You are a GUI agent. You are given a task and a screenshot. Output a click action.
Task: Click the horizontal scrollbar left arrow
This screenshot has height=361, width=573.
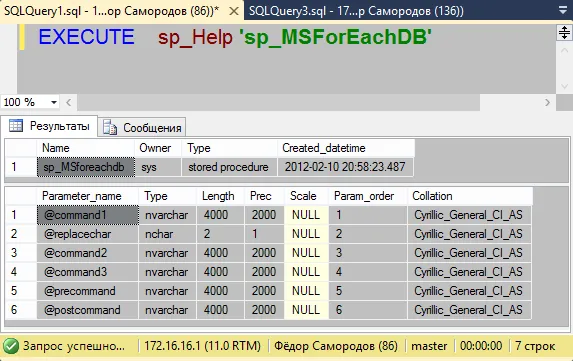[x=68, y=102]
